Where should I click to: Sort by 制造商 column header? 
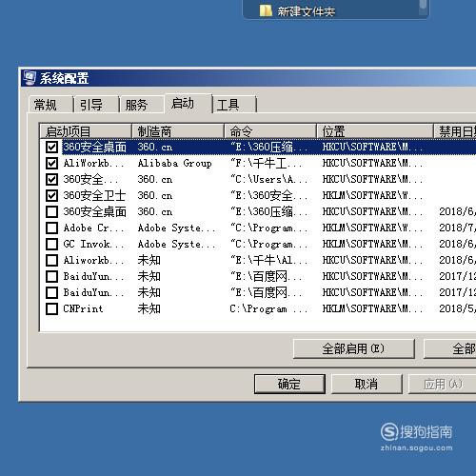178,131
